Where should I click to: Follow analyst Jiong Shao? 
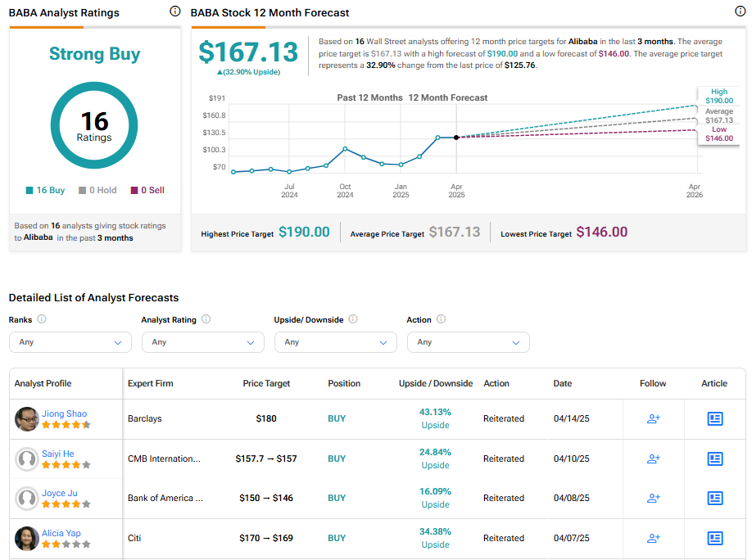pyautogui.click(x=653, y=418)
